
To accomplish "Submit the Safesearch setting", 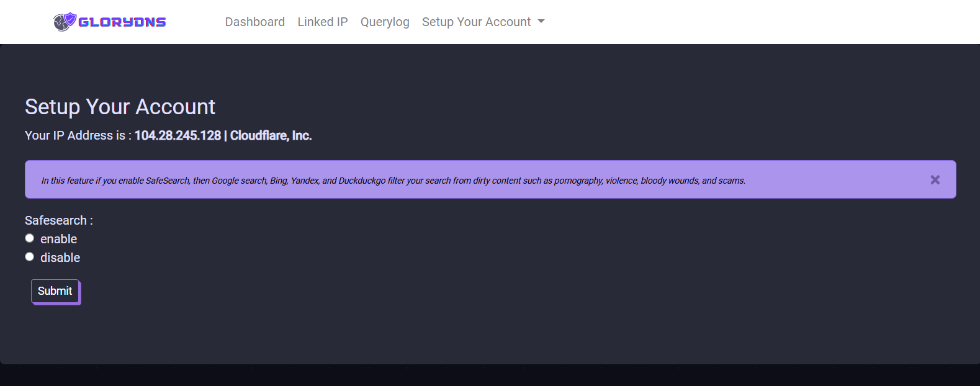I will 55,291.
